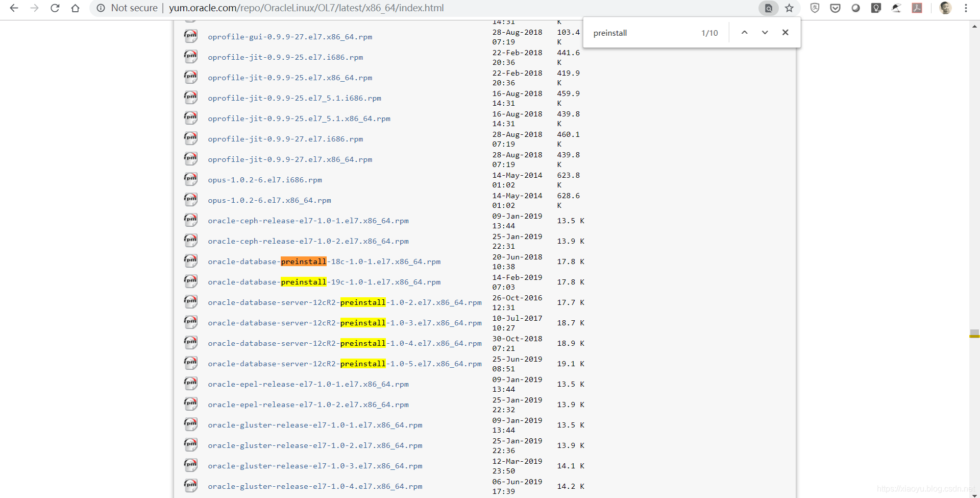
Task: Close the find bar
Action: click(x=786, y=33)
